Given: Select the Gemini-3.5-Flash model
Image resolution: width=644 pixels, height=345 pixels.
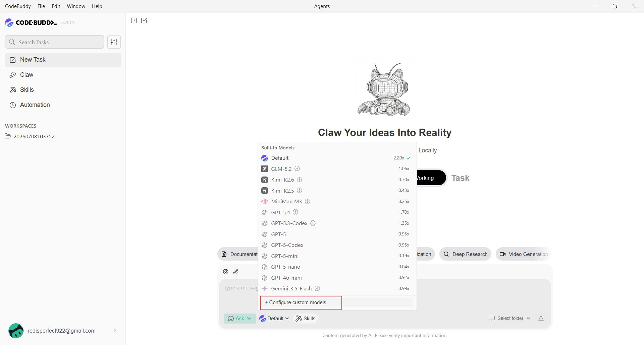Looking at the screenshot, I should click(x=337, y=288).
